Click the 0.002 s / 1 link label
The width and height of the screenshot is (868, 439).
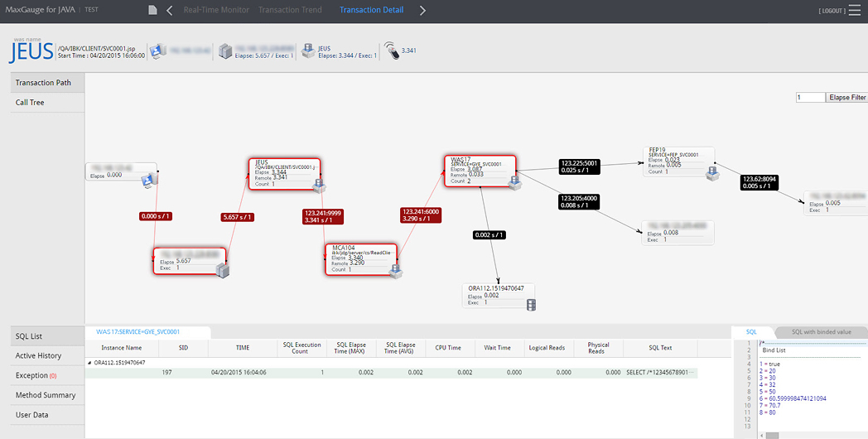point(490,235)
